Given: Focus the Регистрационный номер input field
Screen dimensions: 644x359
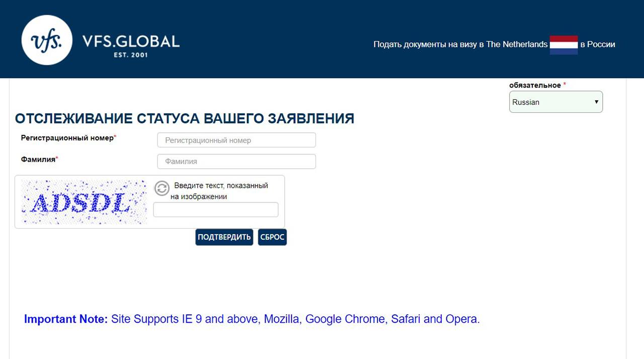Looking at the screenshot, I should (236, 140).
